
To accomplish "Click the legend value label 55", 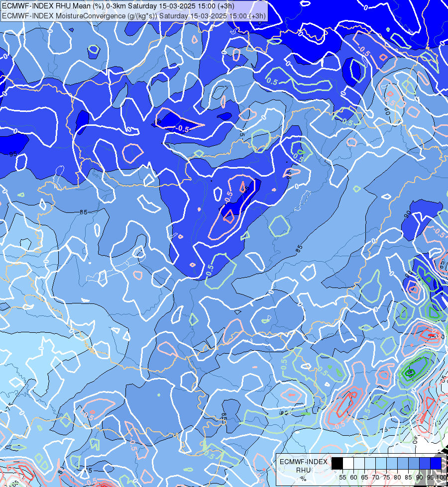I will pos(342,478).
